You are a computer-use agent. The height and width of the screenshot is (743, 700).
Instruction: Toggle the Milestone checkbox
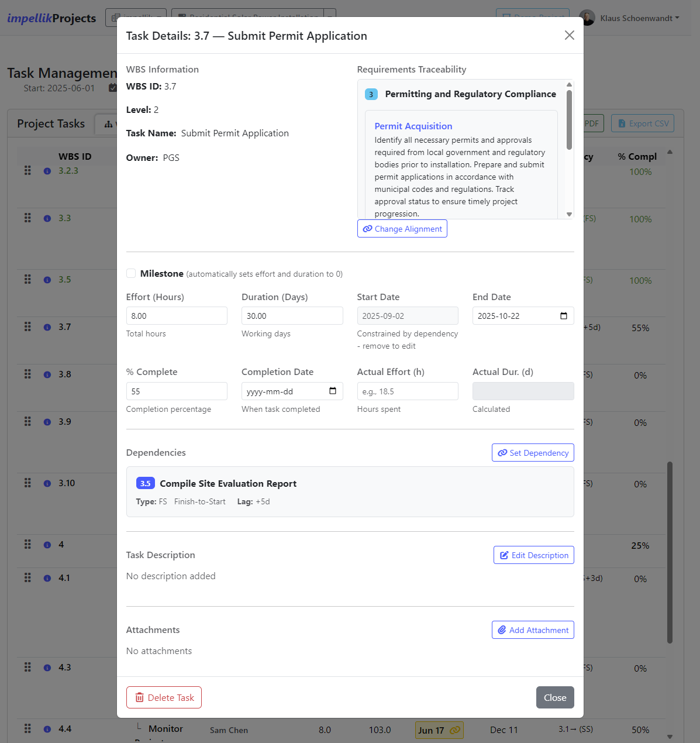131,273
